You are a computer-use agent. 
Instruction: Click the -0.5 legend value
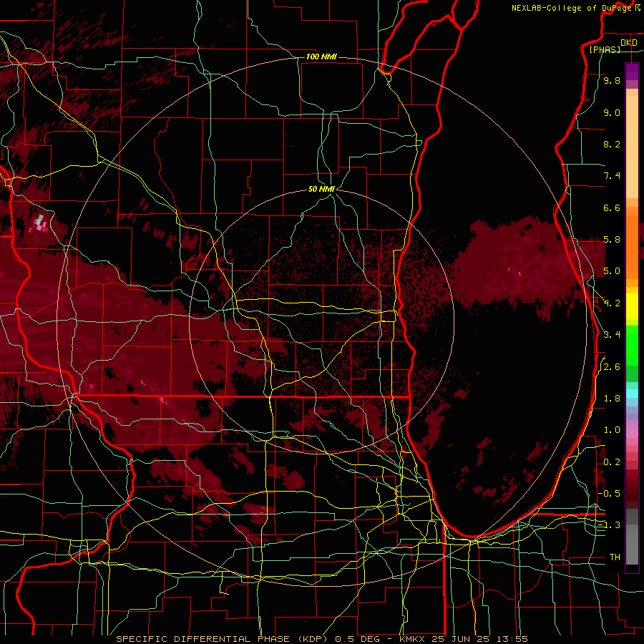[x=609, y=493]
